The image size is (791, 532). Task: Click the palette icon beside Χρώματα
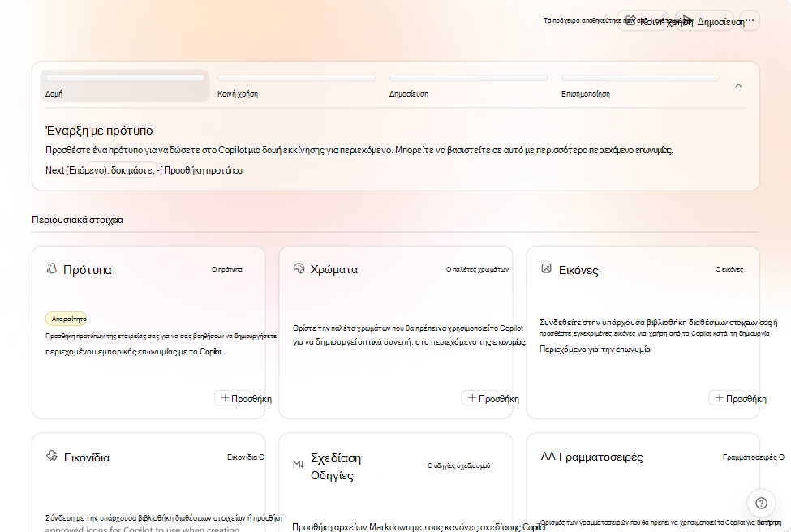tap(299, 268)
